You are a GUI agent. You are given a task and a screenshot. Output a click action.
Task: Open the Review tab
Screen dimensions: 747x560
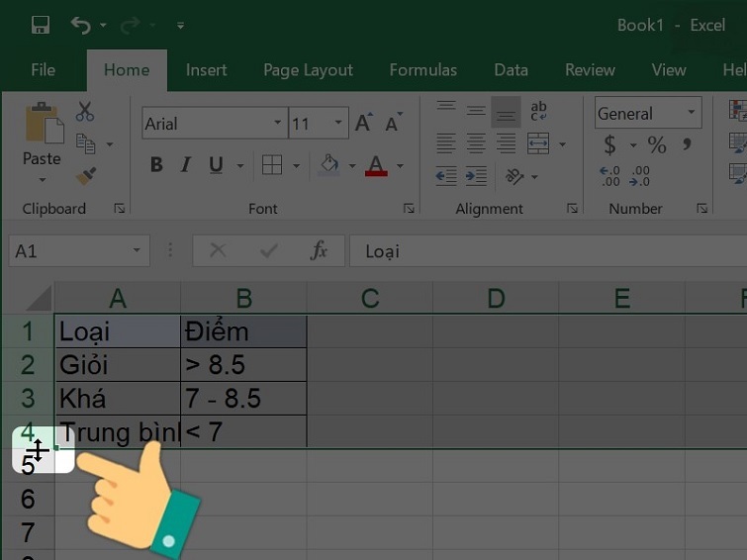[x=590, y=70]
